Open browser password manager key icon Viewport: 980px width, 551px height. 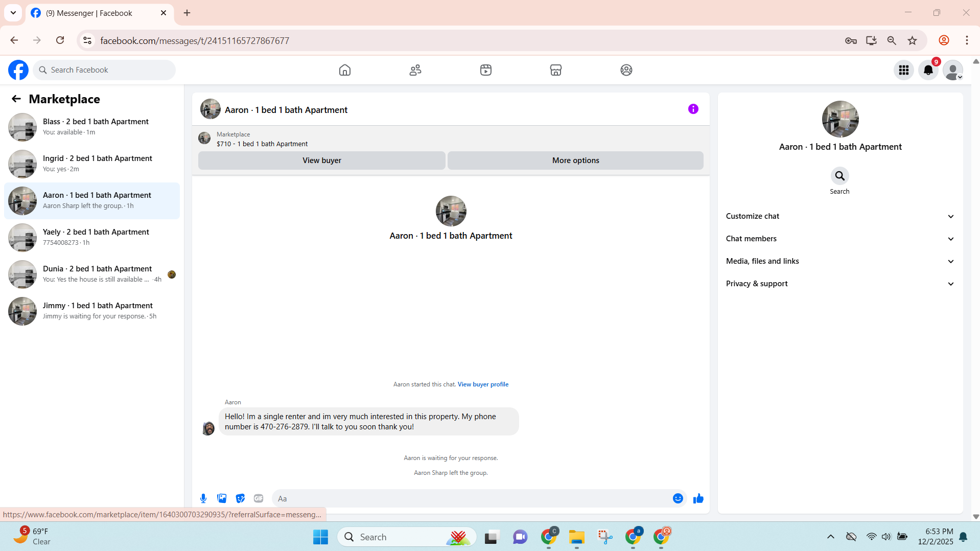pyautogui.click(x=851, y=40)
